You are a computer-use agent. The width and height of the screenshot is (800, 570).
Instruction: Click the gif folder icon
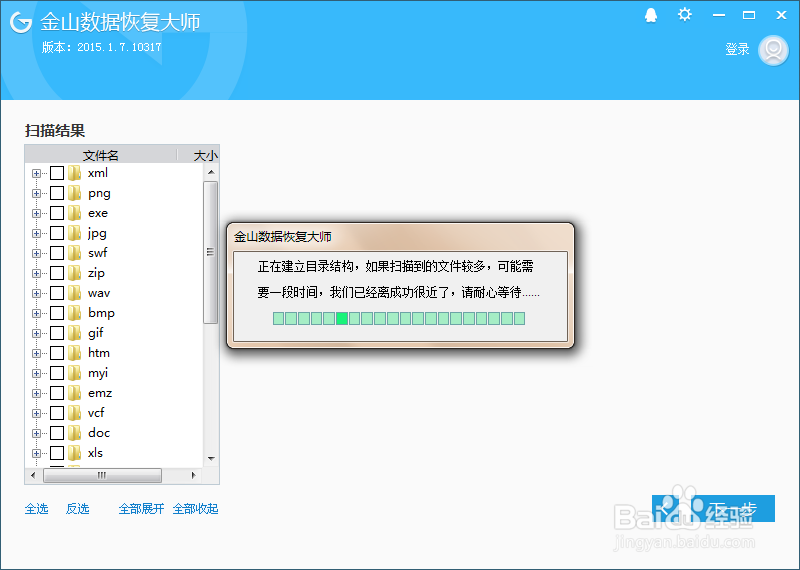pyautogui.click(x=74, y=333)
